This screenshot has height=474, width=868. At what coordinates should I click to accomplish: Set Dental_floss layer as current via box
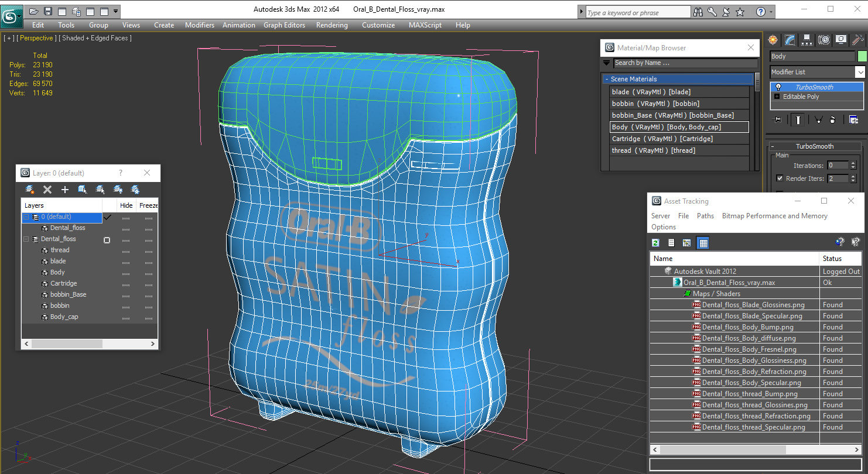[107, 240]
